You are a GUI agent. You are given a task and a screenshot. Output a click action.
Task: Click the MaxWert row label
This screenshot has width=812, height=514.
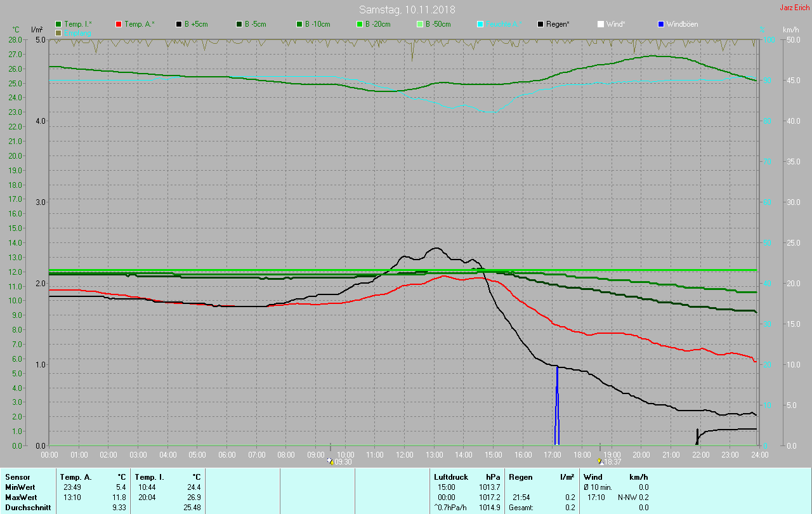(x=20, y=497)
